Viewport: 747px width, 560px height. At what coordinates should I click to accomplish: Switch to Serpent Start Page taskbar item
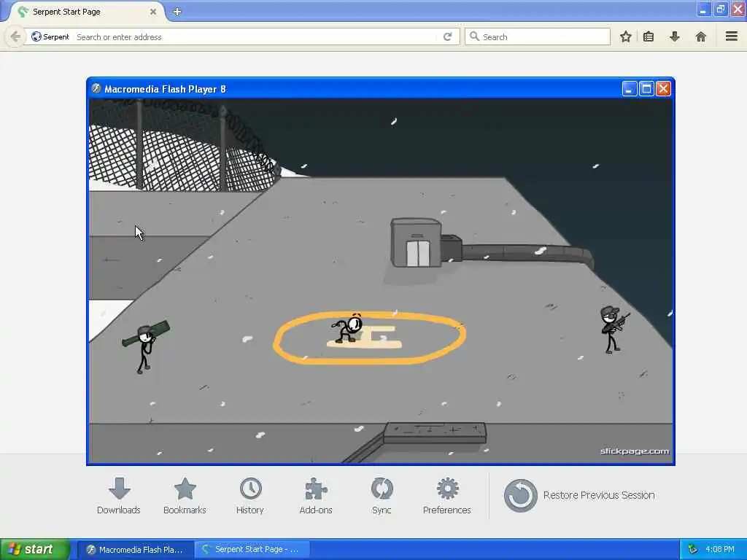coord(252,550)
